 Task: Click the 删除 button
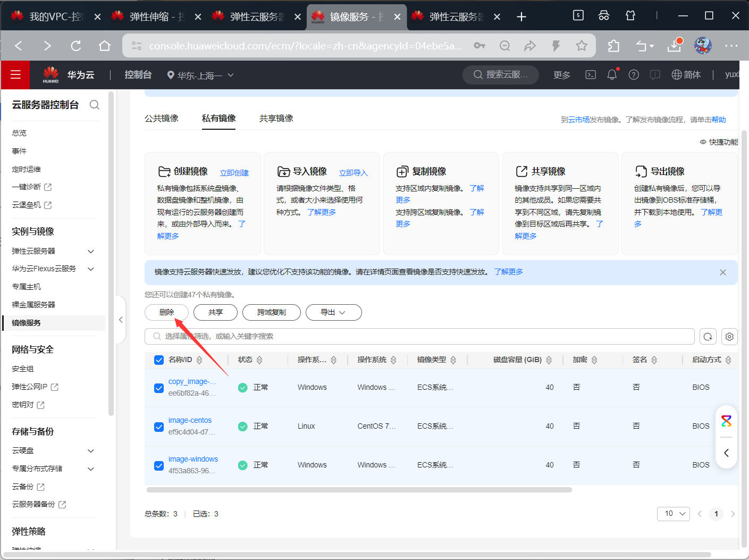tap(167, 312)
